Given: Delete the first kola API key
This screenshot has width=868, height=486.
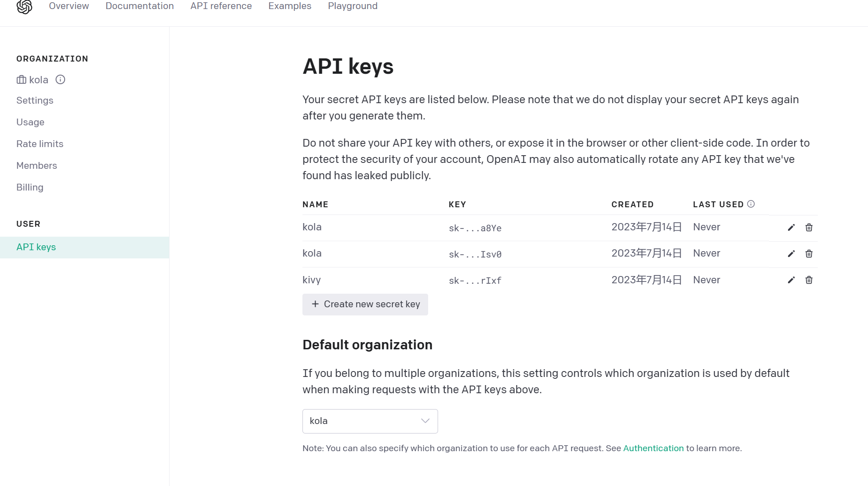Looking at the screenshot, I should tap(809, 228).
